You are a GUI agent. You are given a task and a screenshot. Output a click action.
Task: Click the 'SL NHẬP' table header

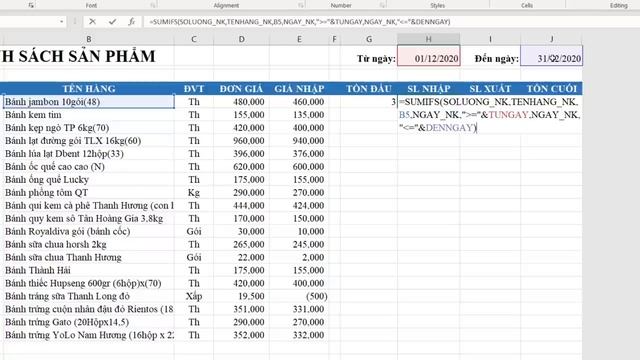[x=429, y=89]
